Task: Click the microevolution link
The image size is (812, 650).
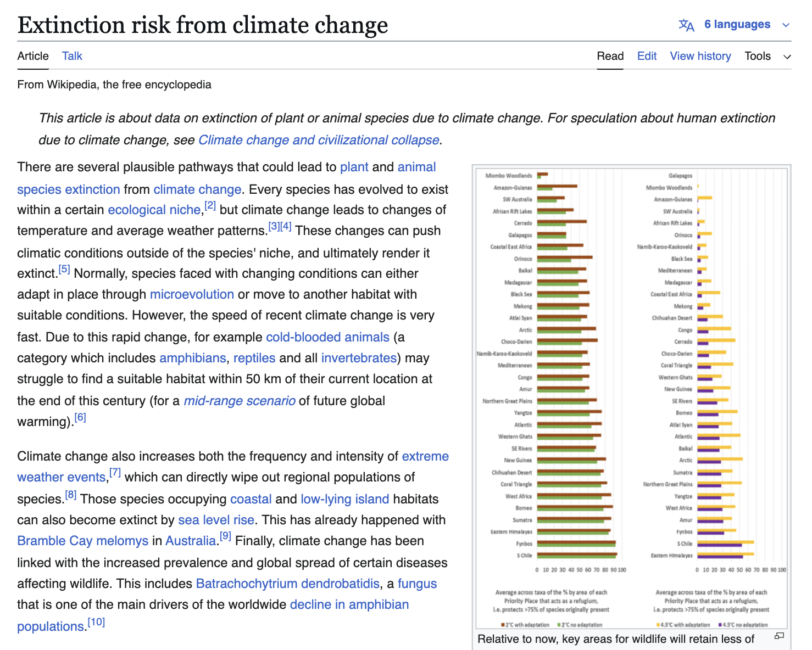Action: coord(192,294)
